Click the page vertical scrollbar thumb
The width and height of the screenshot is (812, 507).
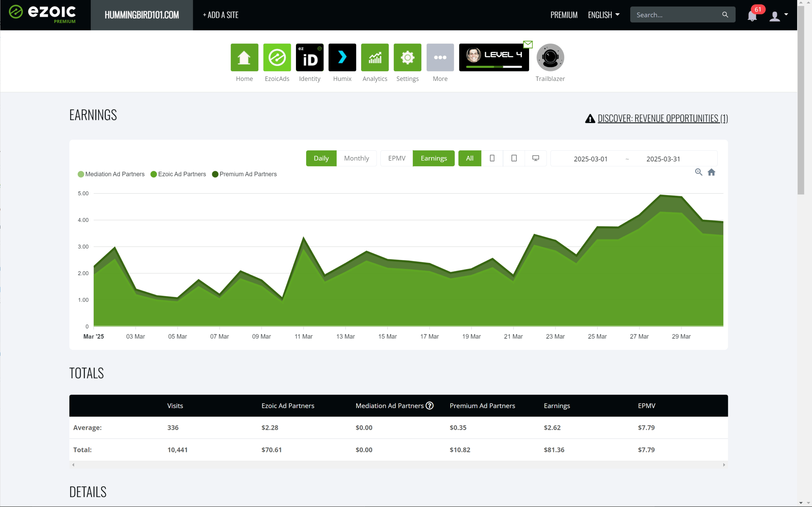coord(801,100)
